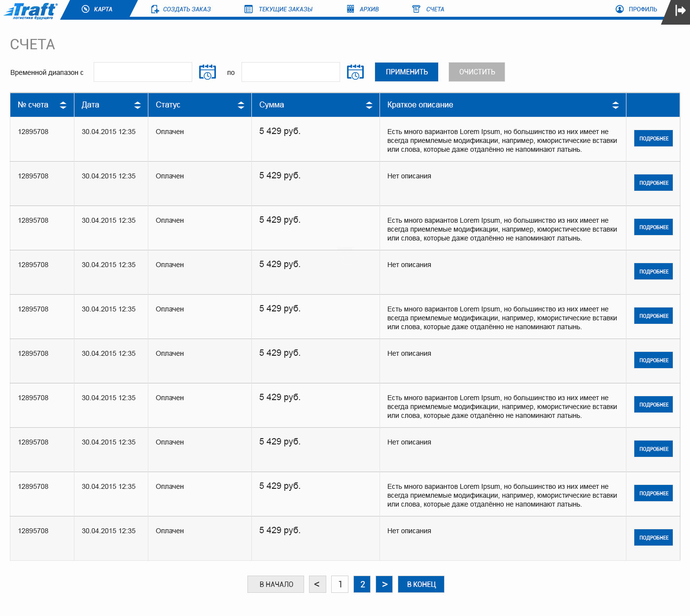This screenshot has width=690, height=616.
Task: Sort table by Сумма column arrows
Action: click(369, 105)
